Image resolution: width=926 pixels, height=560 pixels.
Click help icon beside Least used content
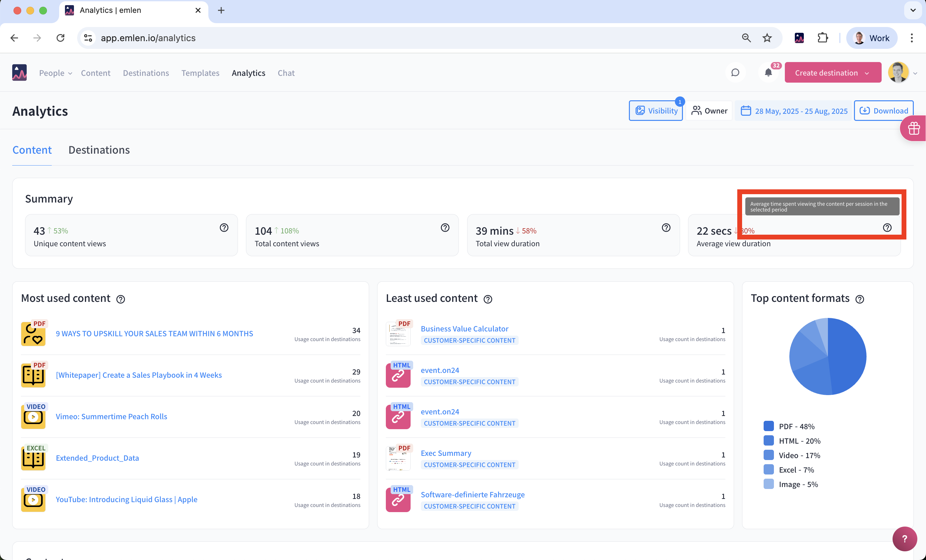coord(488,299)
